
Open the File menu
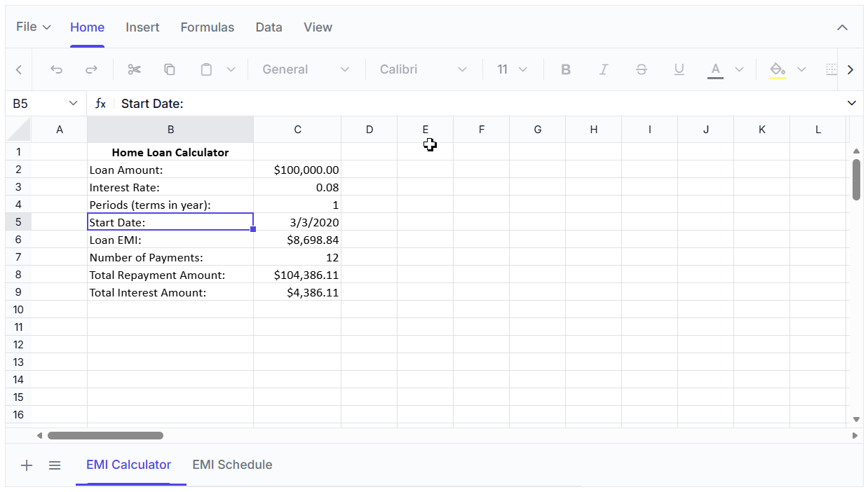click(x=33, y=27)
